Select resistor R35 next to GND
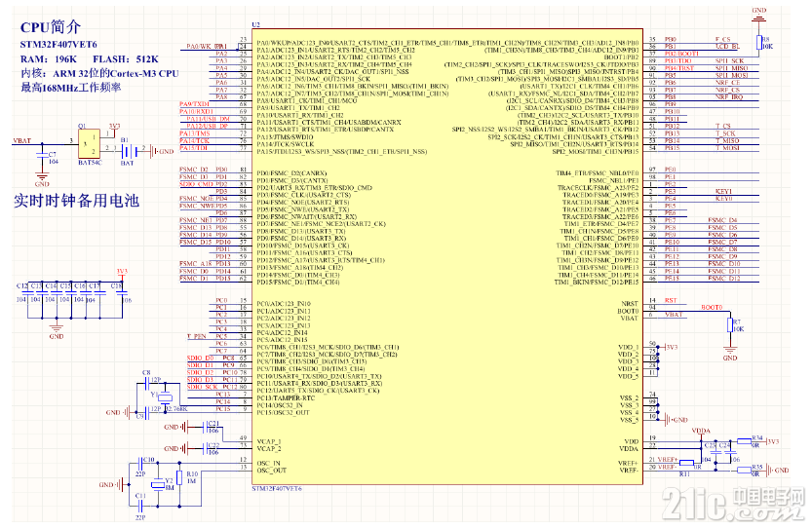 coord(745,471)
